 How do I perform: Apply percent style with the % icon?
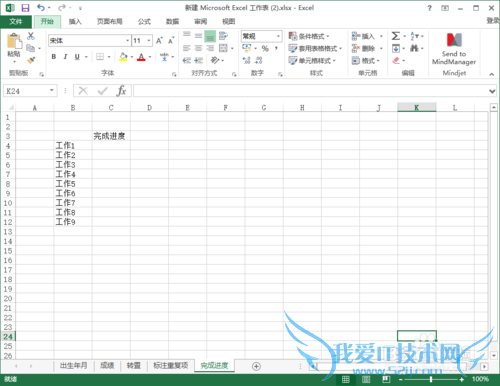[x=265, y=49]
